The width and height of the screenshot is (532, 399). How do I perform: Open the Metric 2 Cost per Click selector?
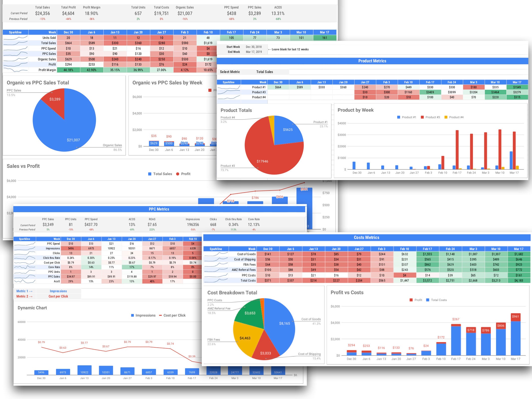58,296
